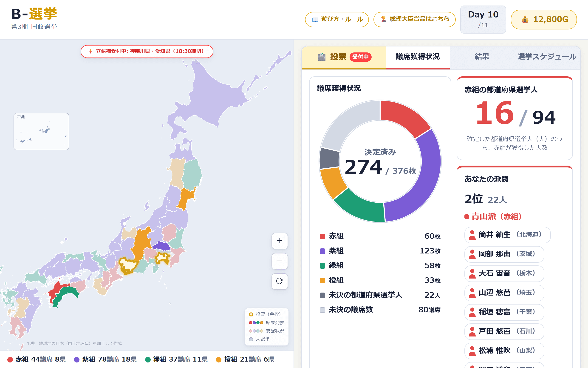The image size is (588, 368).
Task: Switch to the 議席獲得状況 tab
Action: pos(418,57)
